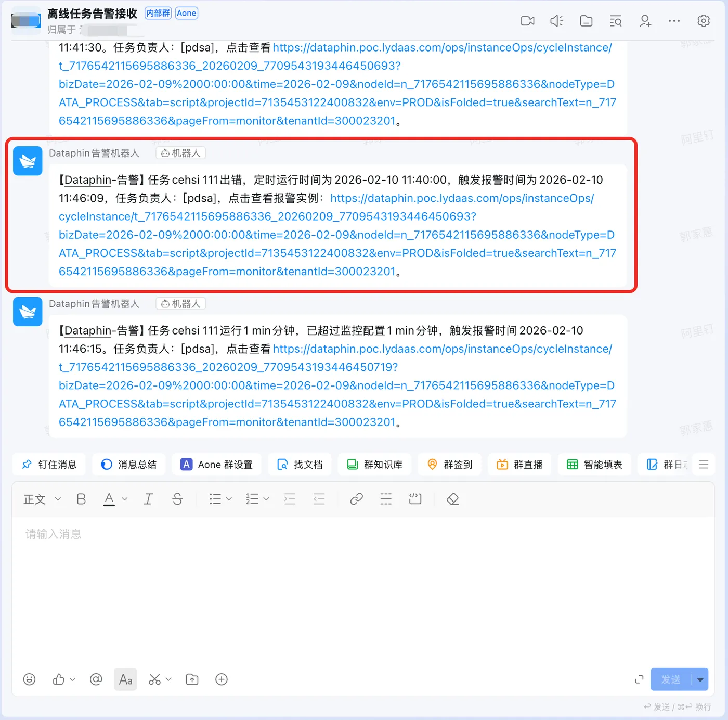Open the emoji picker
The width and height of the screenshot is (728, 720).
[x=30, y=679]
